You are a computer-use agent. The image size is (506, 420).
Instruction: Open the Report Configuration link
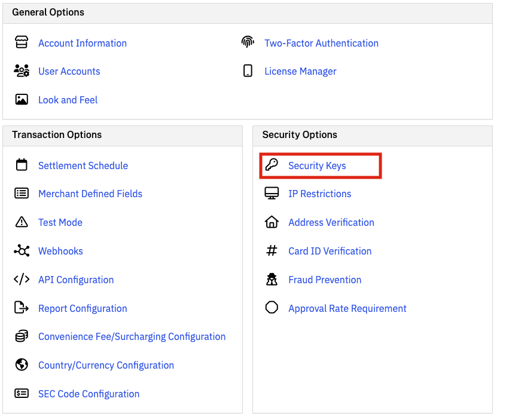(x=83, y=308)
